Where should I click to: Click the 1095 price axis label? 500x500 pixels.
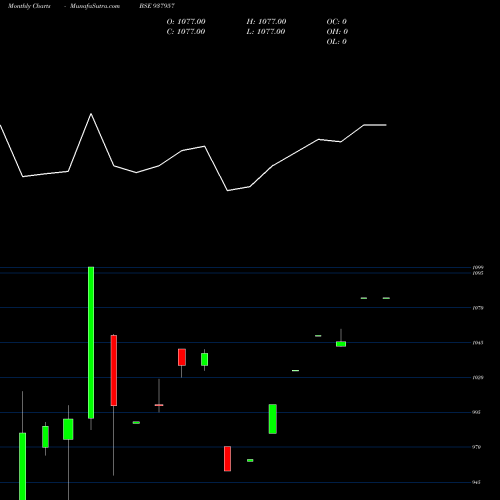[x=478, y=273]
